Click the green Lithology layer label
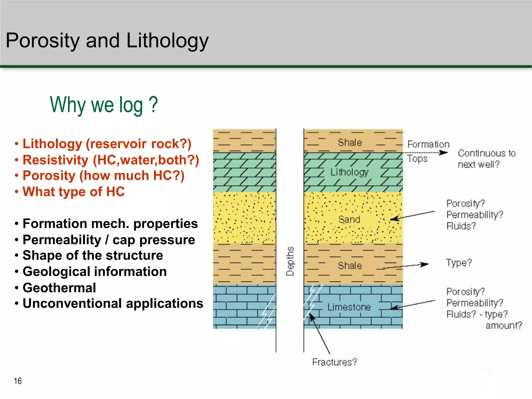This screenshot has width=532, height=399. (349, 172)
